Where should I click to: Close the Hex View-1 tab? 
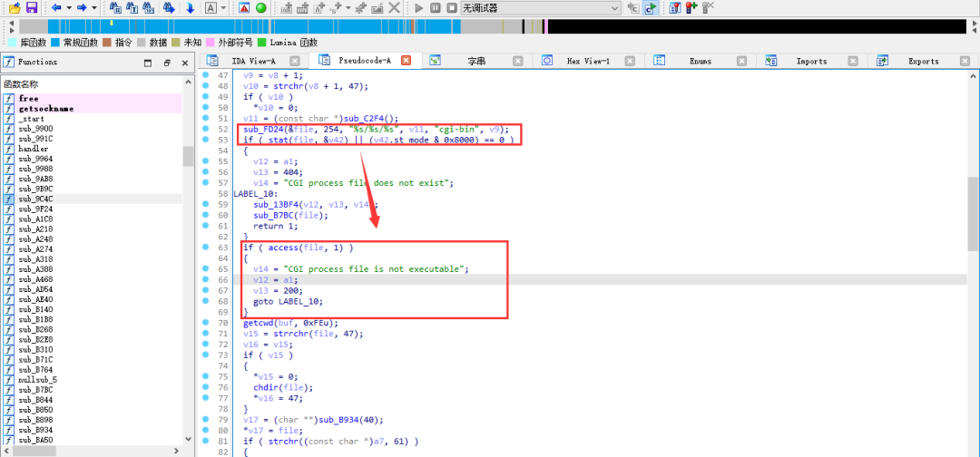[630, 61]
